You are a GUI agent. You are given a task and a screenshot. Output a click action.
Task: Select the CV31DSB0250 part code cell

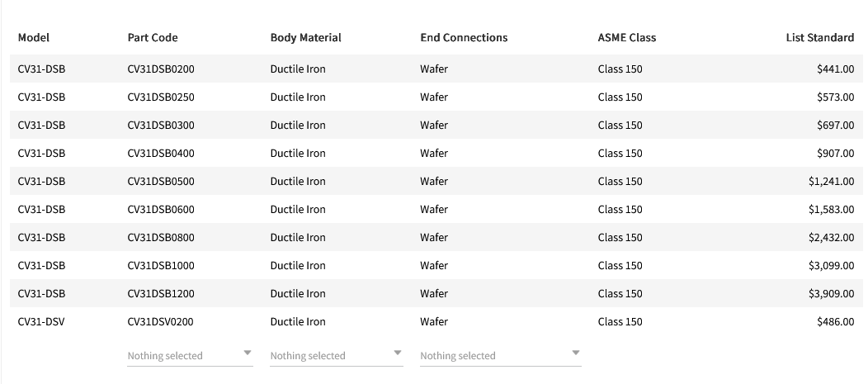coord(161,97)
